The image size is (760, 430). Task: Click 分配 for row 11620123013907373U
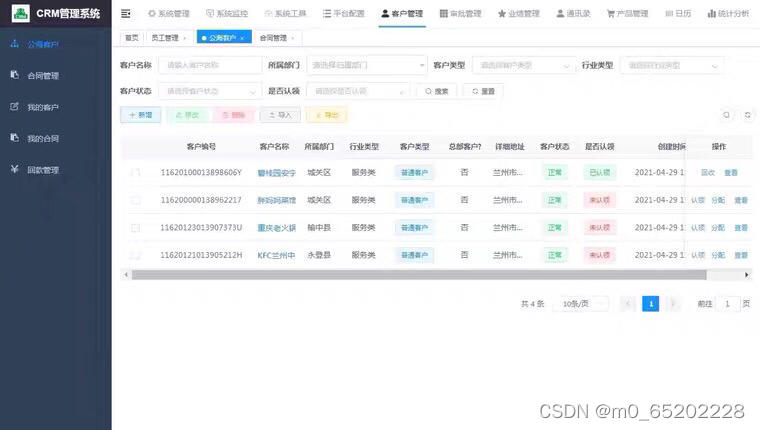pos(718,228)
